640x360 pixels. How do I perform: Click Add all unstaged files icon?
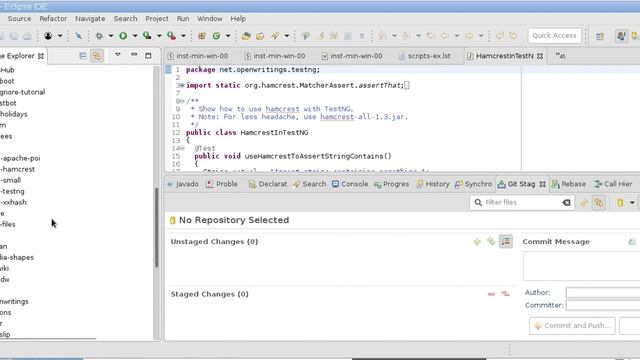pos(491,242)
